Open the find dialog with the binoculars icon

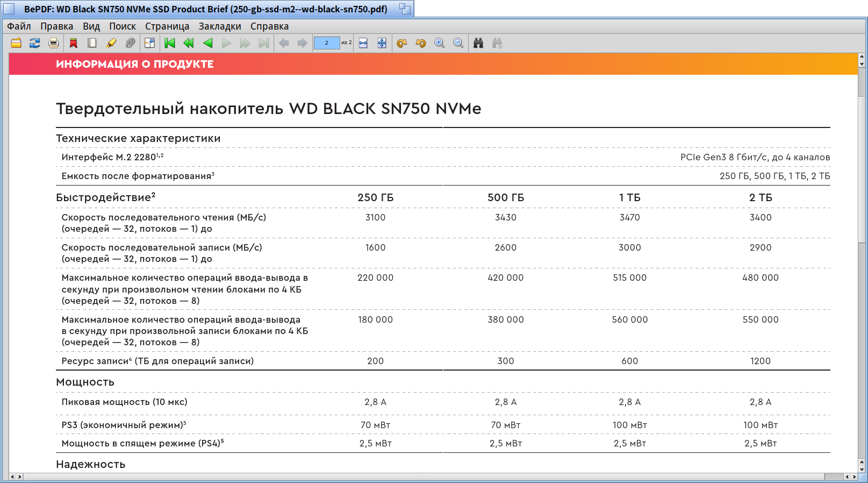(478, 43)
